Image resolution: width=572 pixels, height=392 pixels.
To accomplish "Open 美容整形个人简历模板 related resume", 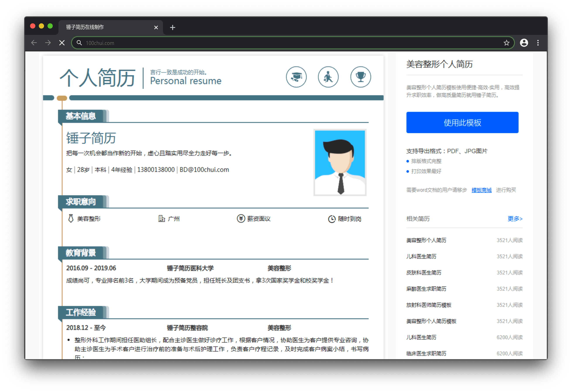I will [x=431, y=321].
